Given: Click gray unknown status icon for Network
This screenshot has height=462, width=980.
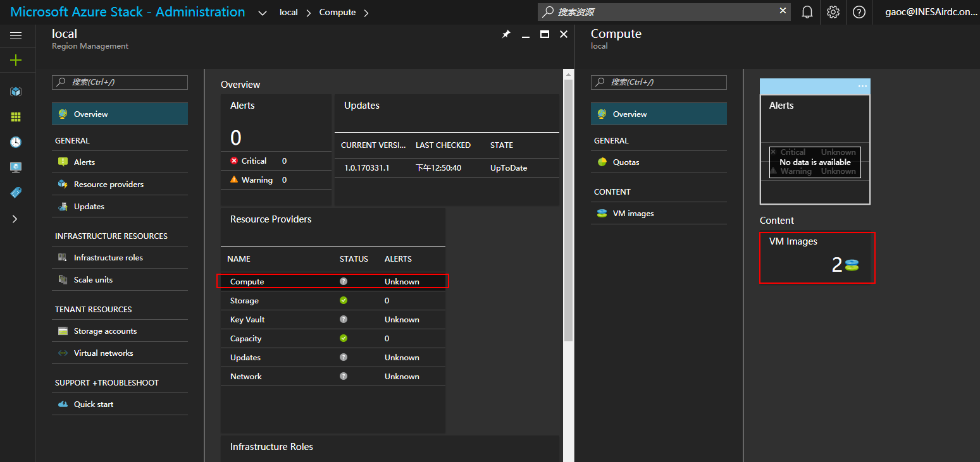Looking at the screenshot, I should [344, 376].
